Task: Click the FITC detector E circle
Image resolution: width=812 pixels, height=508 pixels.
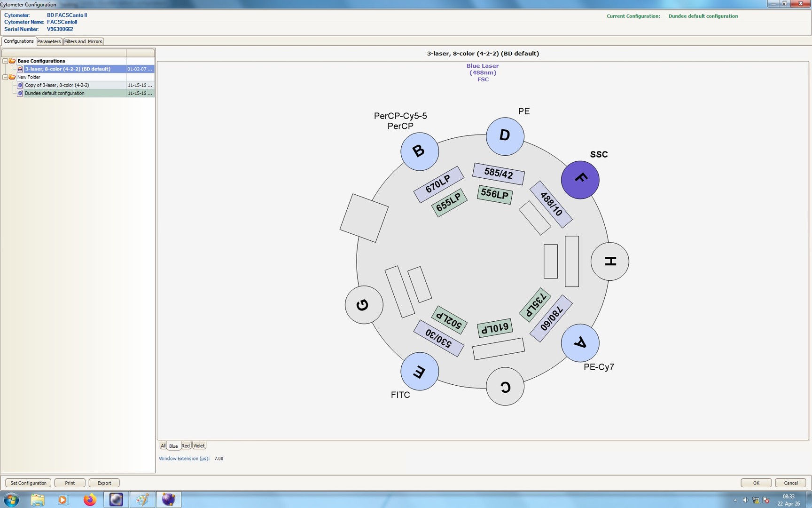Action: coord(419,371)
